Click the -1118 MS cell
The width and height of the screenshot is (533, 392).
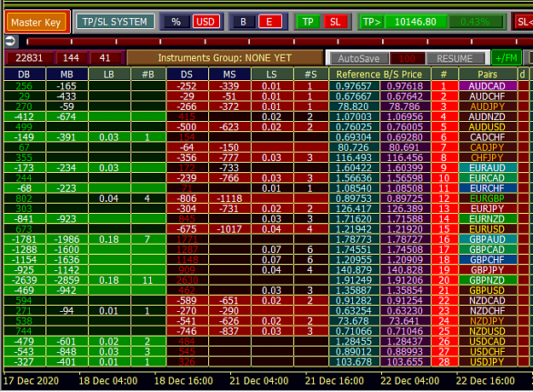229,199
